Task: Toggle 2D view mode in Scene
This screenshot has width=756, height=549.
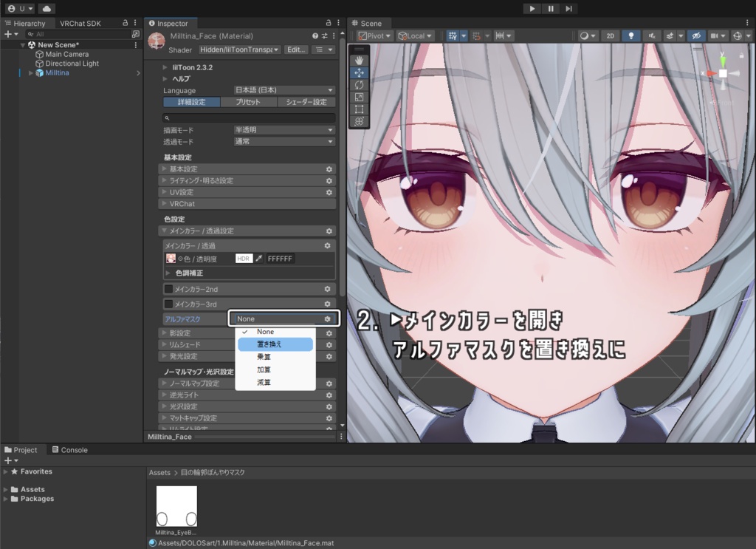Action: (x=611, y=35)
